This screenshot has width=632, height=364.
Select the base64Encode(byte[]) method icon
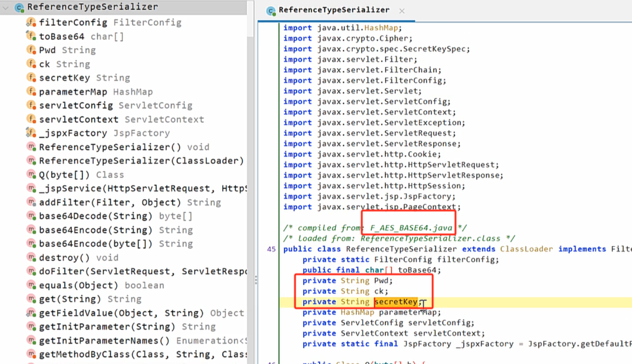tap(31, 243)
